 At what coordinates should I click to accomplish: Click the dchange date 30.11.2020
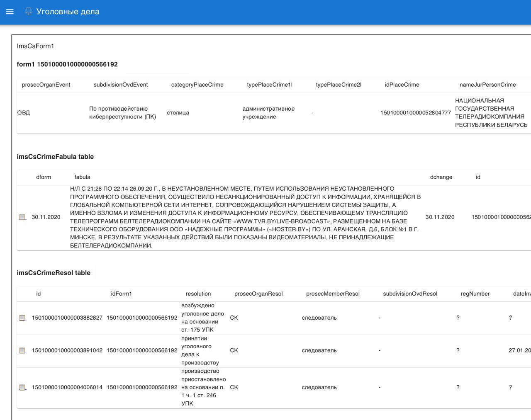pos(440,217)
